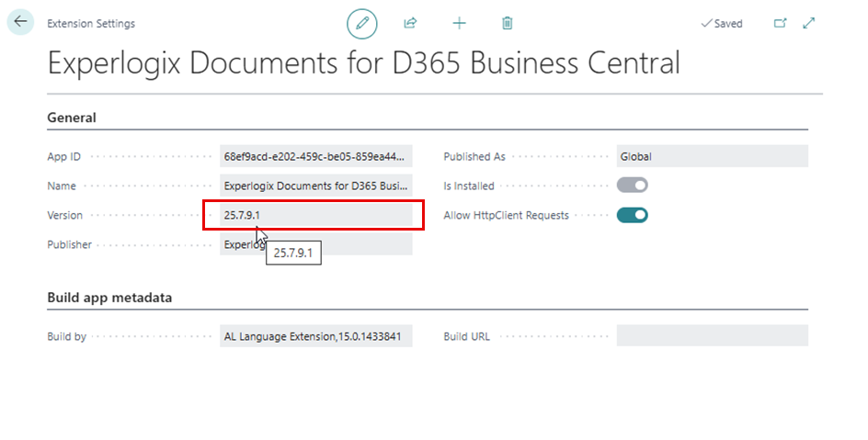Click the Version label
Image resolution: width=868 pixels, height=440 pixels.
64,215
